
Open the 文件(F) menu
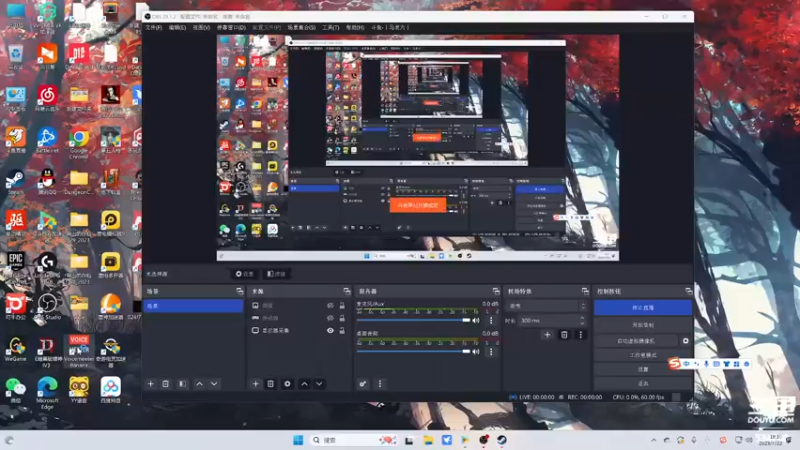coord(154,28)
